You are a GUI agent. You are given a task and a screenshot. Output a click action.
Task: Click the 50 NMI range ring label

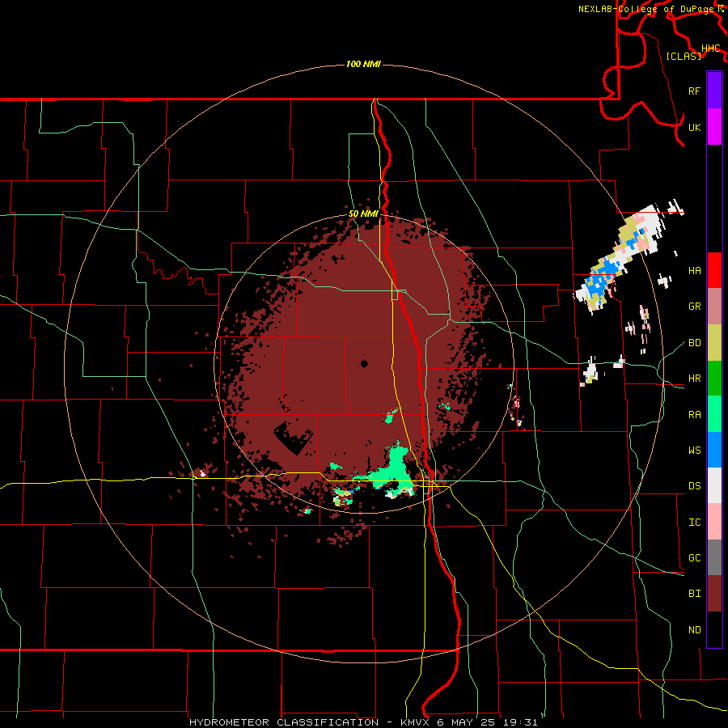(x=363, y=214)
